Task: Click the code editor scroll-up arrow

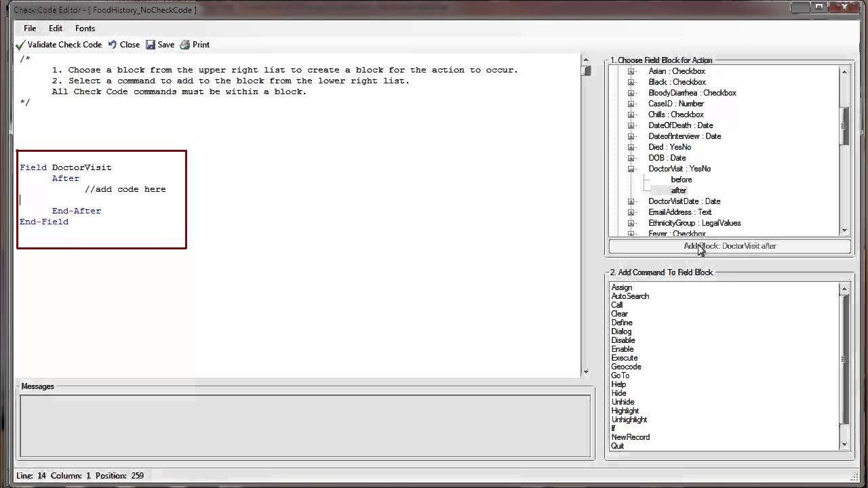Action: (x=587, y=60)
